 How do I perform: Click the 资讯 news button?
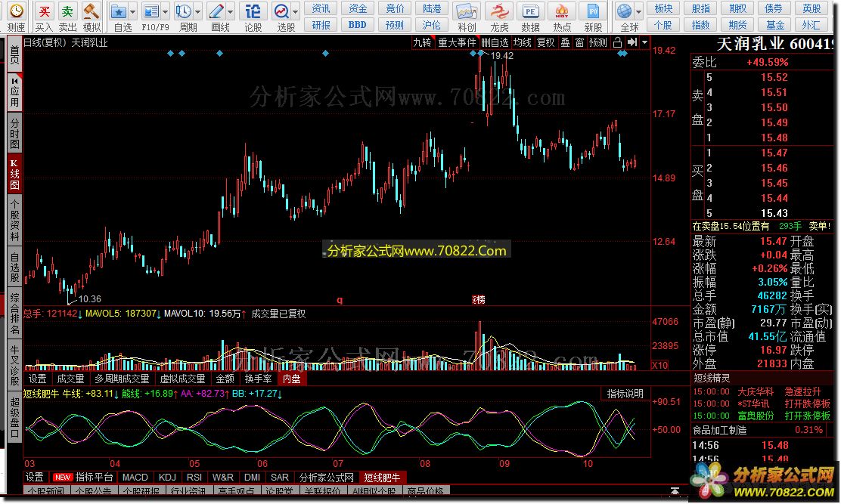[x=321, y=8]
